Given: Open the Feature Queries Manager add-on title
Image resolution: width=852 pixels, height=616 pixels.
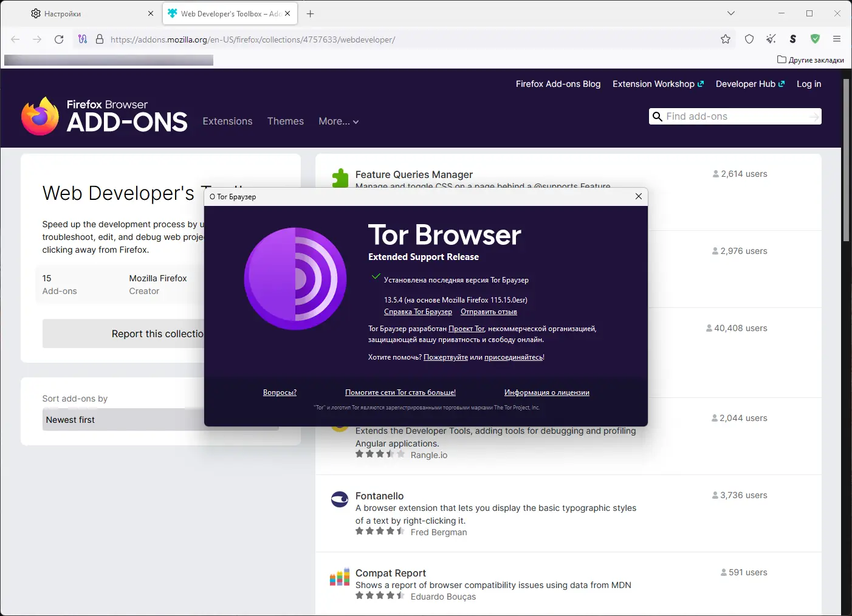Looking at the screenshot, I should [x=414, y=174].
